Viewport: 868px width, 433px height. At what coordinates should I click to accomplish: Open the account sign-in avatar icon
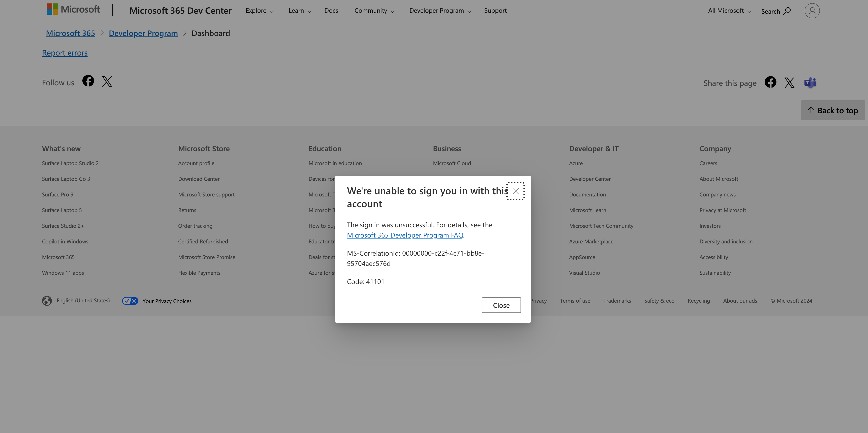[x=812, y=11]
